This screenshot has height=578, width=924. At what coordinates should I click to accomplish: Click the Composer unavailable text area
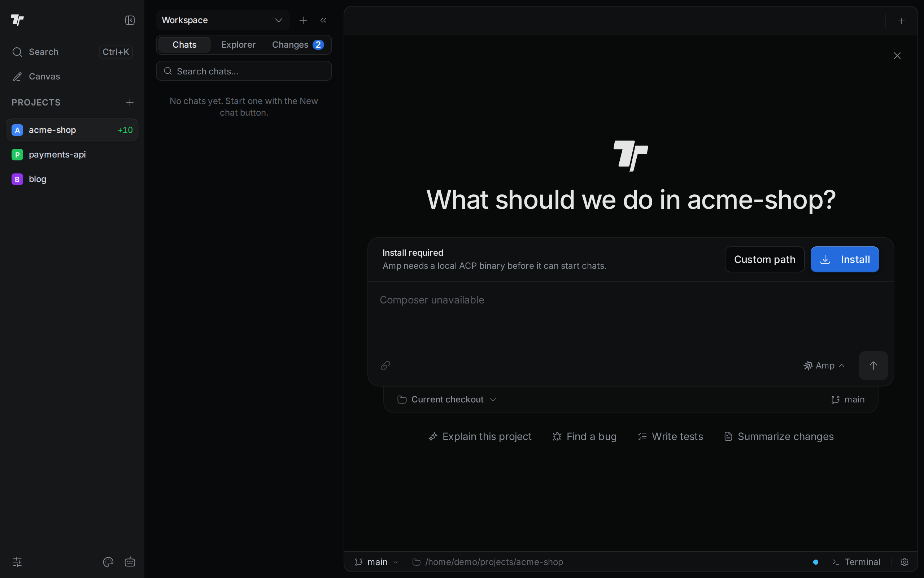point(631,314)
